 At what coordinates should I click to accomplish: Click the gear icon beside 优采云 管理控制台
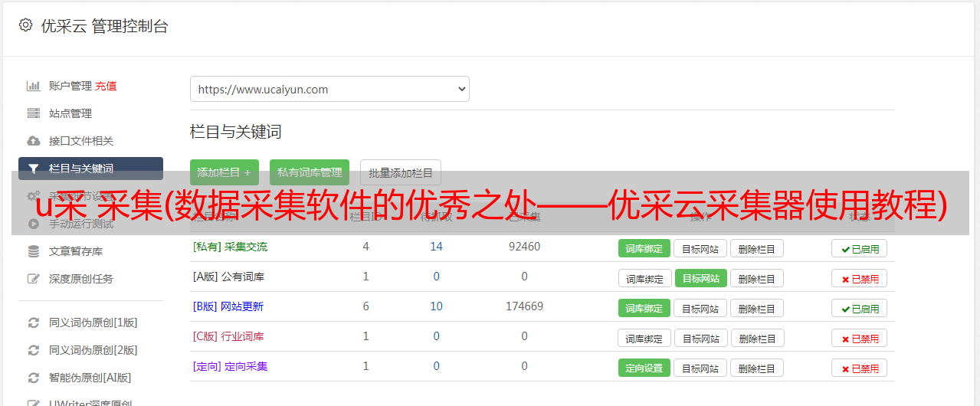(25, 25)
